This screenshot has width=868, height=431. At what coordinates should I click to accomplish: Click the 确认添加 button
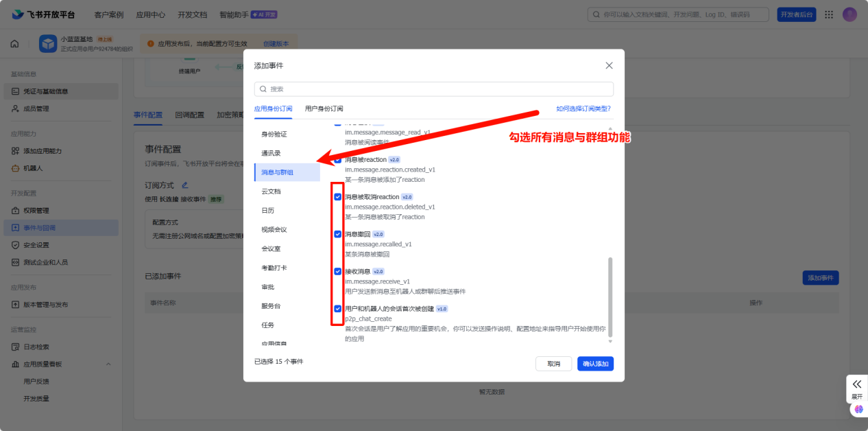(x=595, y=364)
